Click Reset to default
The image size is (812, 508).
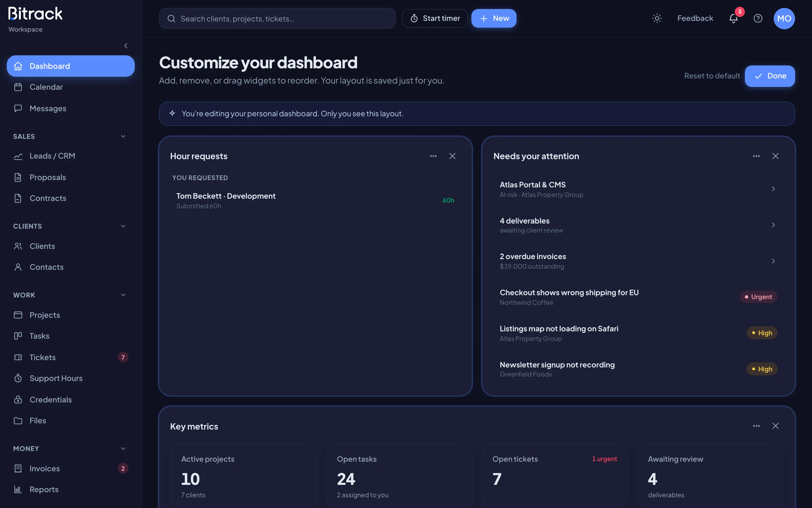712,76
